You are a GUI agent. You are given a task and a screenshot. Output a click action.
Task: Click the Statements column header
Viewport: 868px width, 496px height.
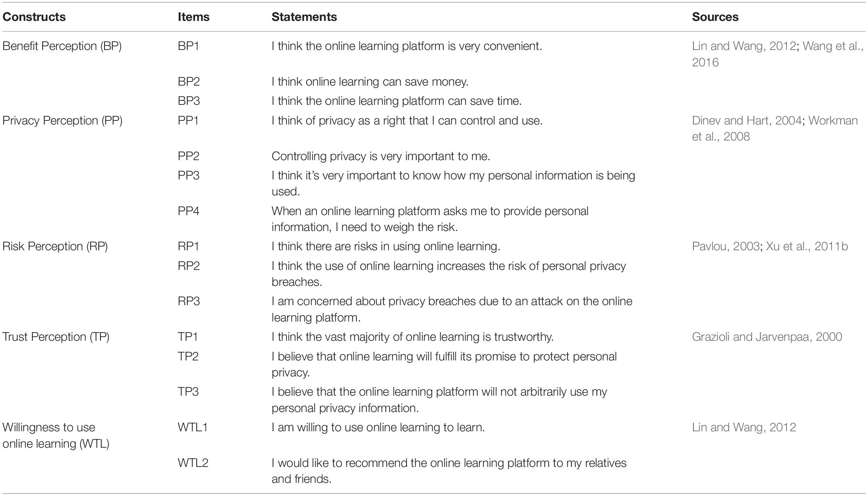(304, 17)
